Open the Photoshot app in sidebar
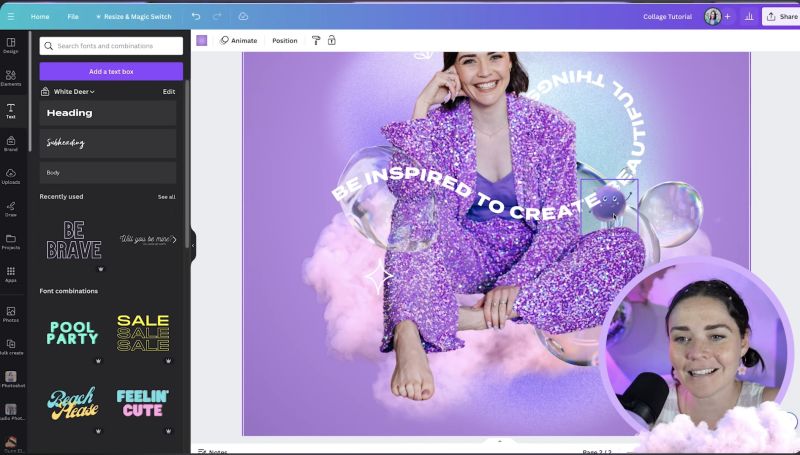The height and width of the screenshot is (455, 800). coord(11,380)
